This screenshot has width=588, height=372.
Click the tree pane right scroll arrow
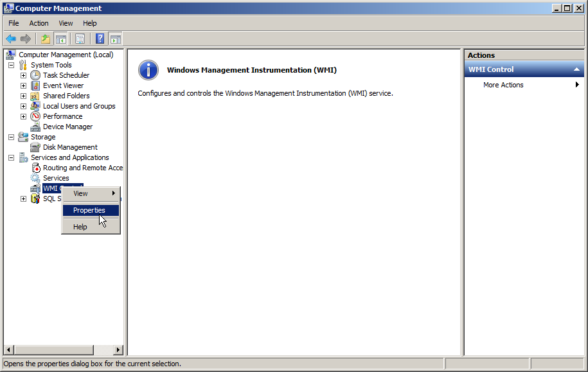[118, 350]
